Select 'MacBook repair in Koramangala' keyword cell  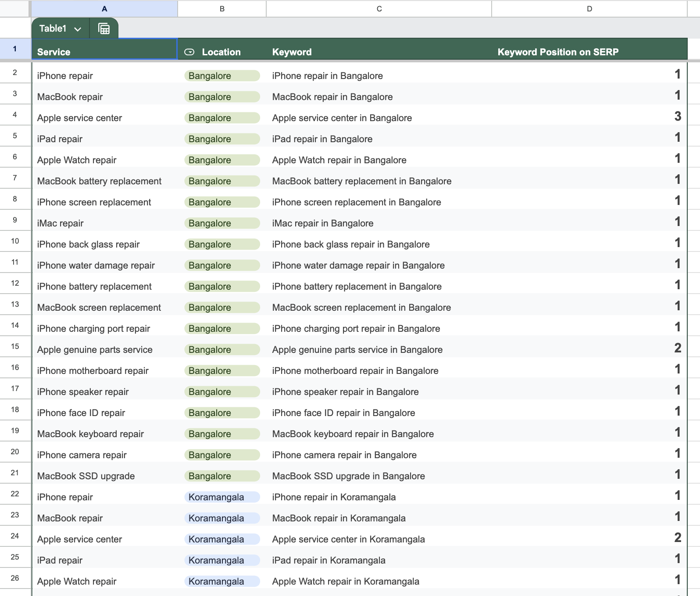coord(379,515)
